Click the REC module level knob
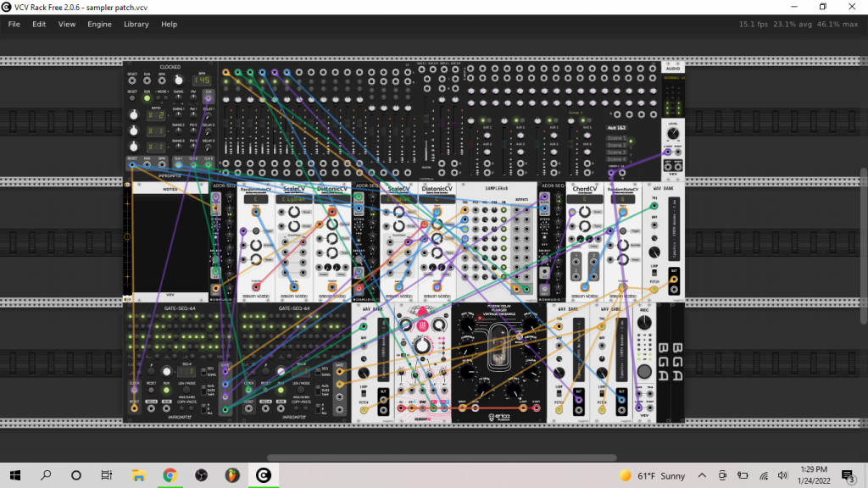Viewport: 868px width, 488px height. point(644,323)
